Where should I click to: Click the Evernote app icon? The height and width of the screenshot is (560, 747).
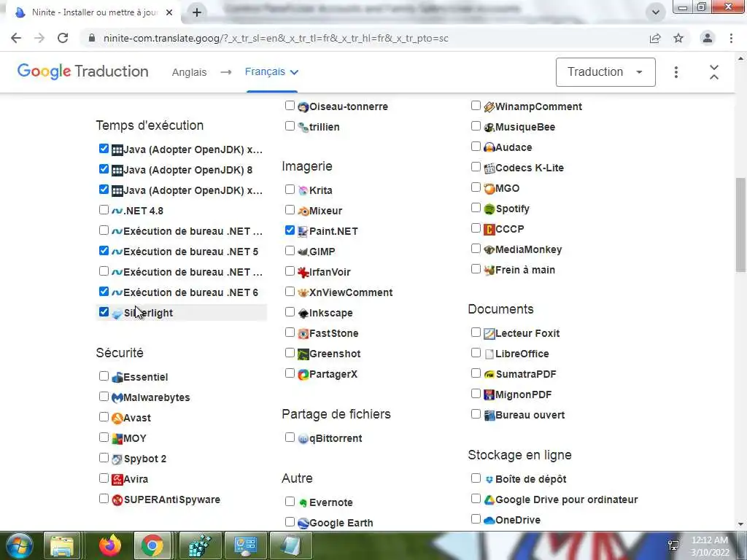pos(303,503)
